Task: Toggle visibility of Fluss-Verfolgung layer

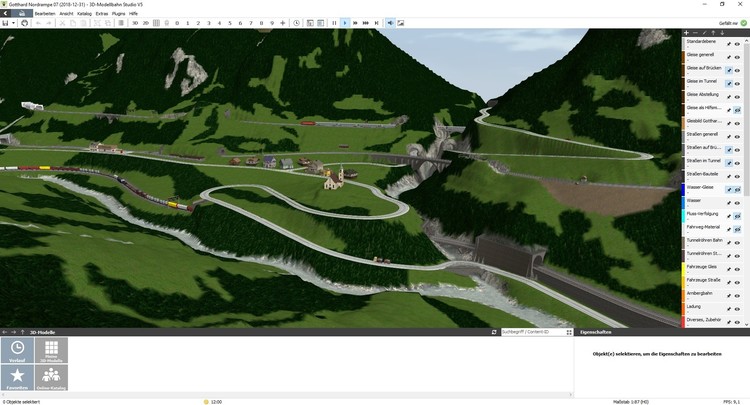Action: (x=737, y=217)
